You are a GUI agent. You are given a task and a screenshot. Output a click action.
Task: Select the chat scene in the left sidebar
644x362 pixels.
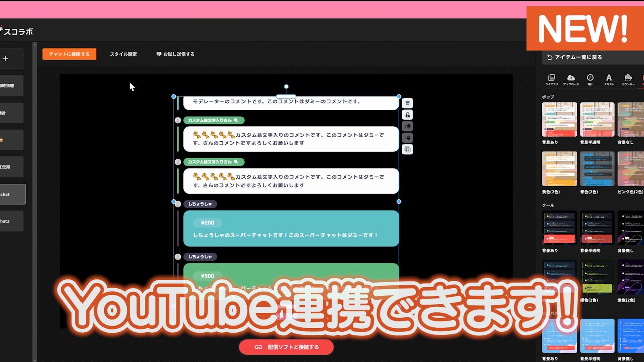[x=12, y=194]
